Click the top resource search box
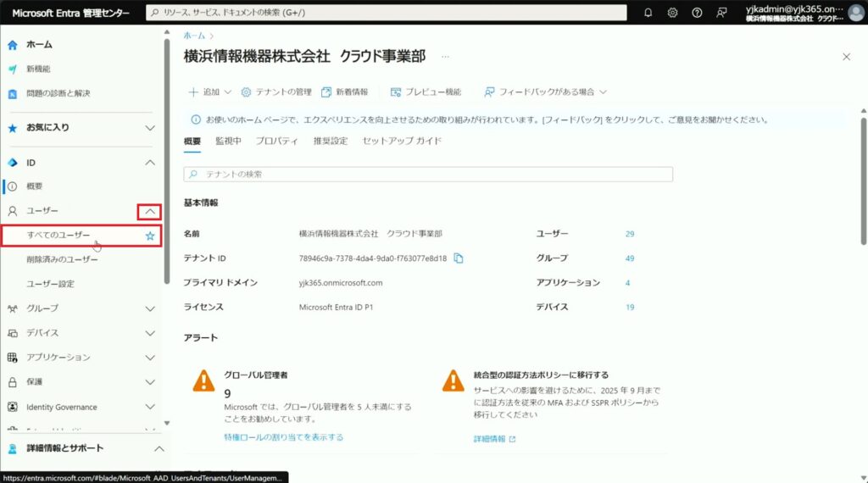This screenshot has width=868, height=483. coord(386,12)
